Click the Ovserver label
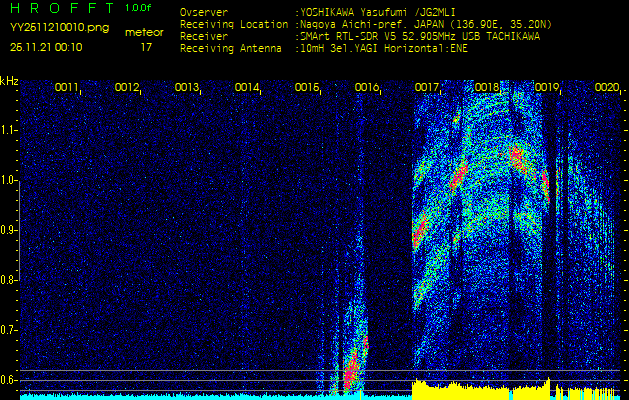Image resolution: width=629 pixels, height=400 pixels. 204,12
